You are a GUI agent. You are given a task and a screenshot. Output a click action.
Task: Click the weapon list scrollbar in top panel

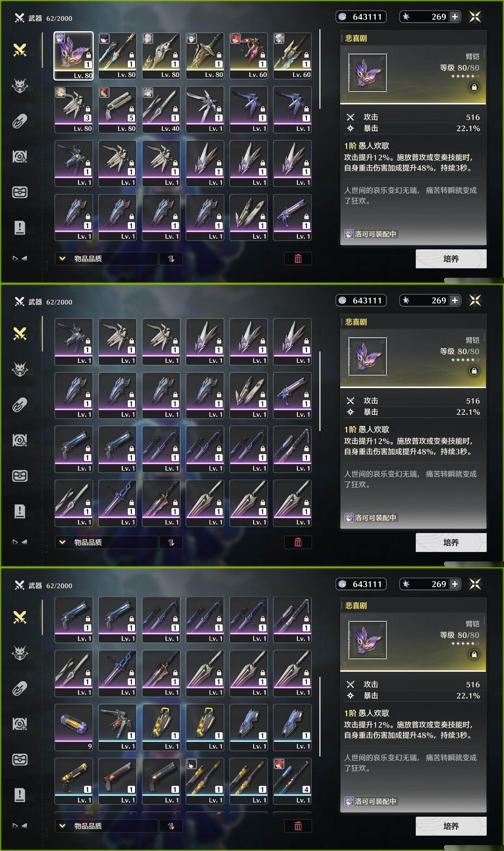click(x=320, y=69)
